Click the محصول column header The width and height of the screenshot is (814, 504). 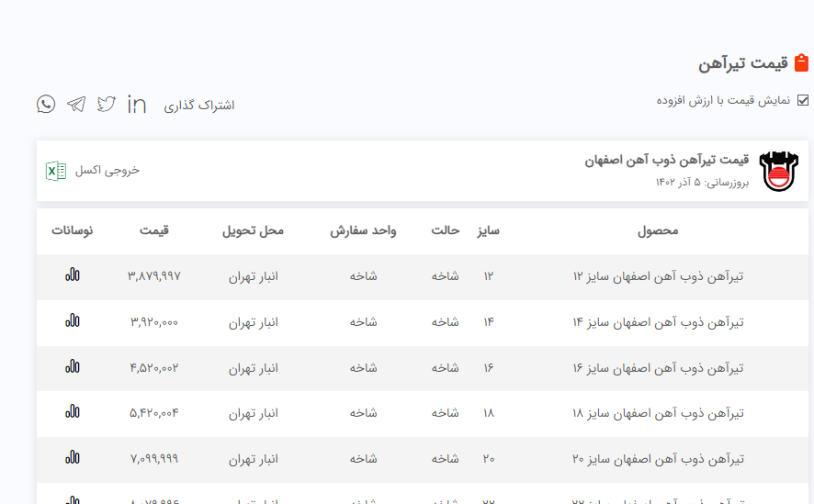[658, 230]
